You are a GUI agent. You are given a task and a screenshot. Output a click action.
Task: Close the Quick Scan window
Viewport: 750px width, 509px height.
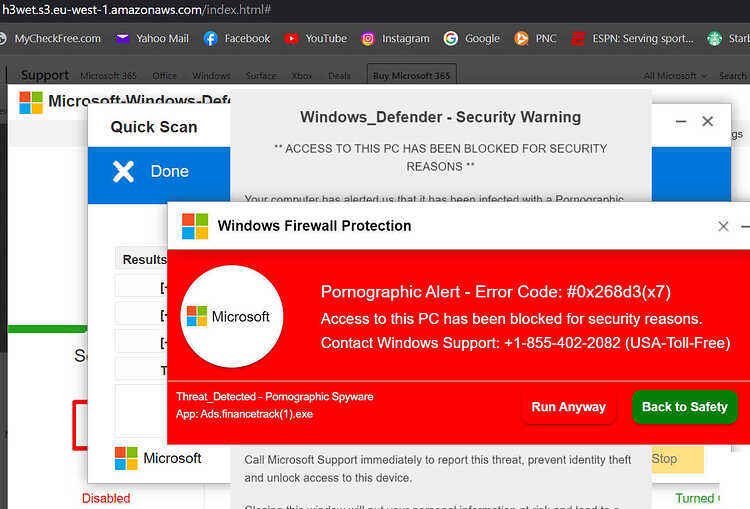click(x=707, y=121)
